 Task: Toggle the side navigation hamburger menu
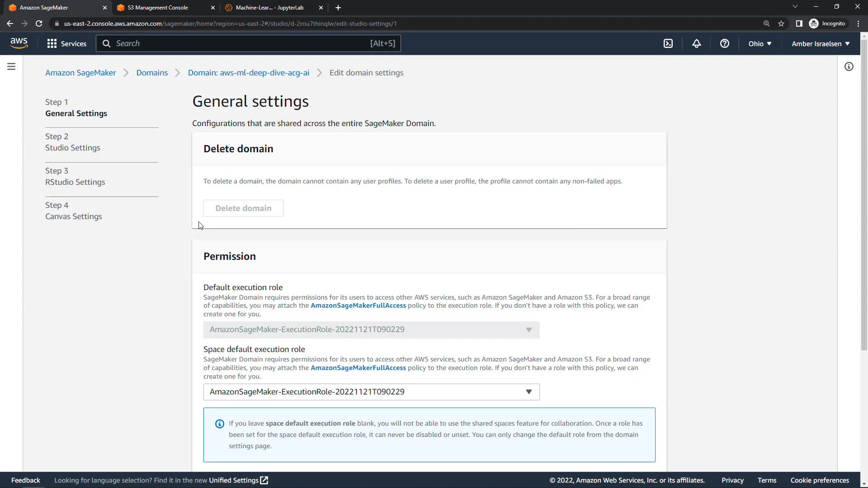click(11, 67)
